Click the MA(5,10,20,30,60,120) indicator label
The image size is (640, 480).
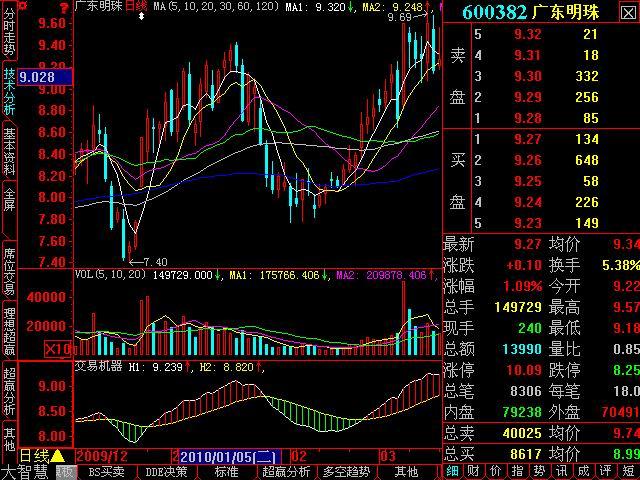tap(216, 6)
